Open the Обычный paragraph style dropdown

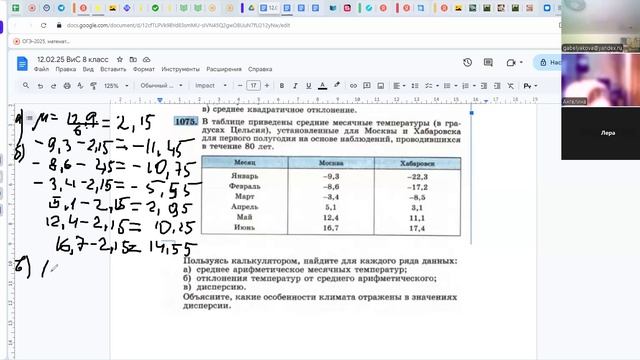[161, 86]
